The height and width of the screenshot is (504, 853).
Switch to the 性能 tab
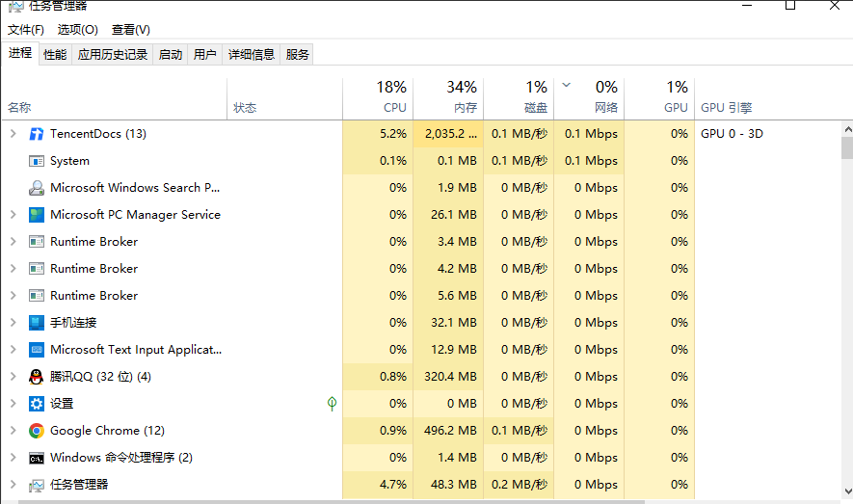pos(55,55)
